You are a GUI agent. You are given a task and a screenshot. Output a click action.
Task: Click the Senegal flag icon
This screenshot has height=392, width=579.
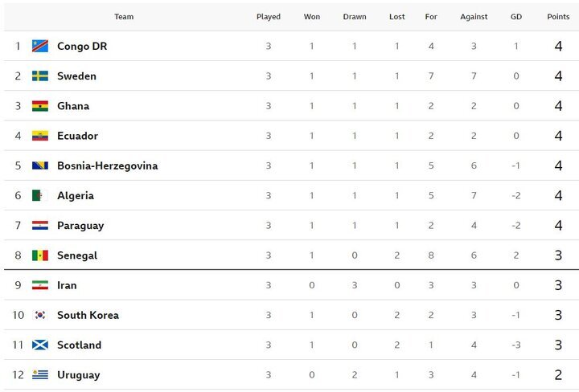coord(40,255)
